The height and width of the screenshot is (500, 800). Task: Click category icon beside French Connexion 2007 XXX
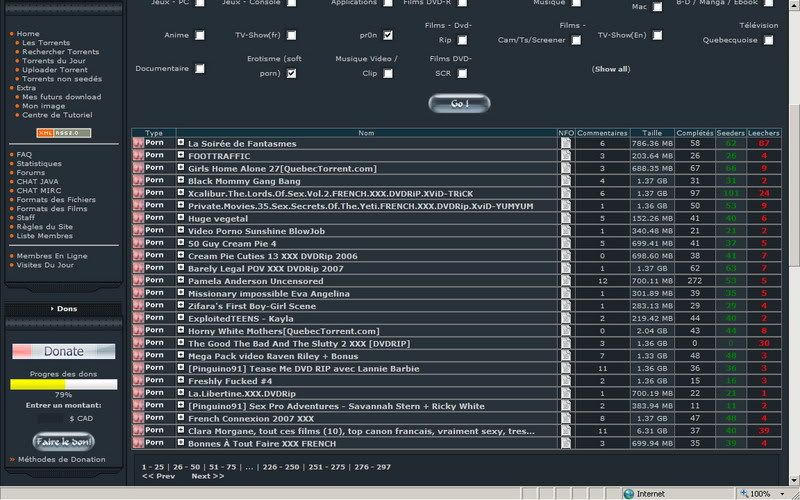point(138,418)
